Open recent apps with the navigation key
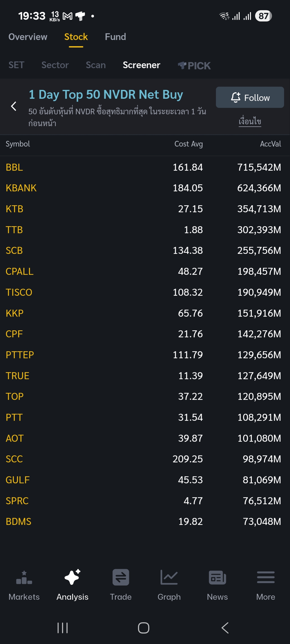 point(63,628)
